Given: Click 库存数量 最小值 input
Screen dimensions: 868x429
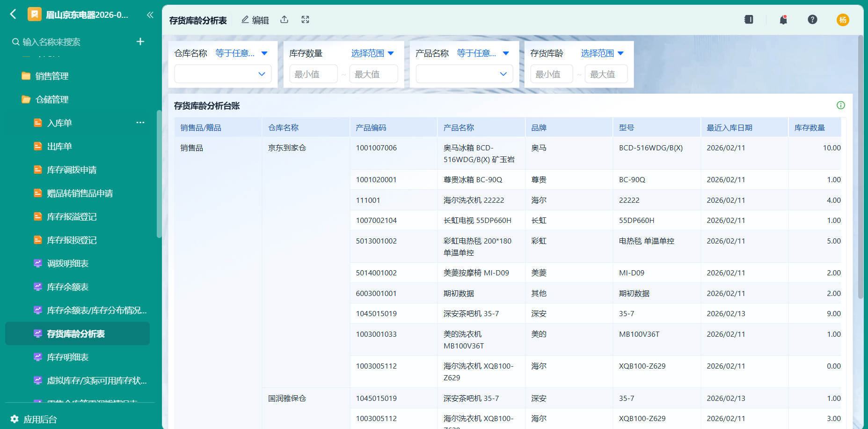Looking at the screenshot, I should point(314,74).
